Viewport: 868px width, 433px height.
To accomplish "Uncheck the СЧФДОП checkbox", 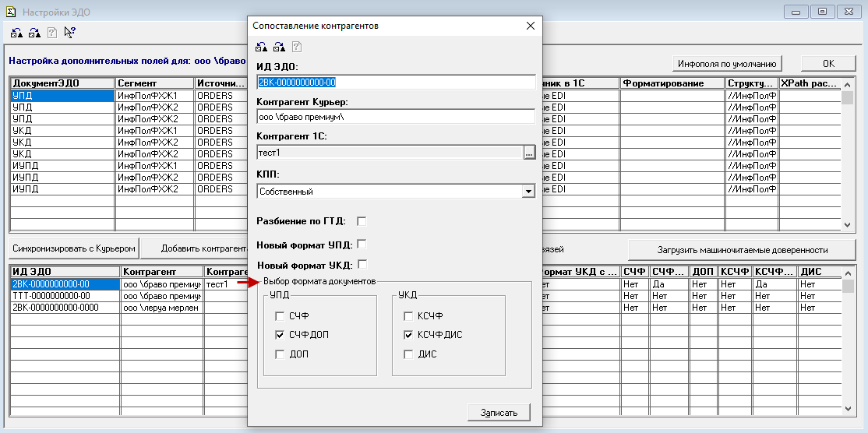I will pos(280,335).
